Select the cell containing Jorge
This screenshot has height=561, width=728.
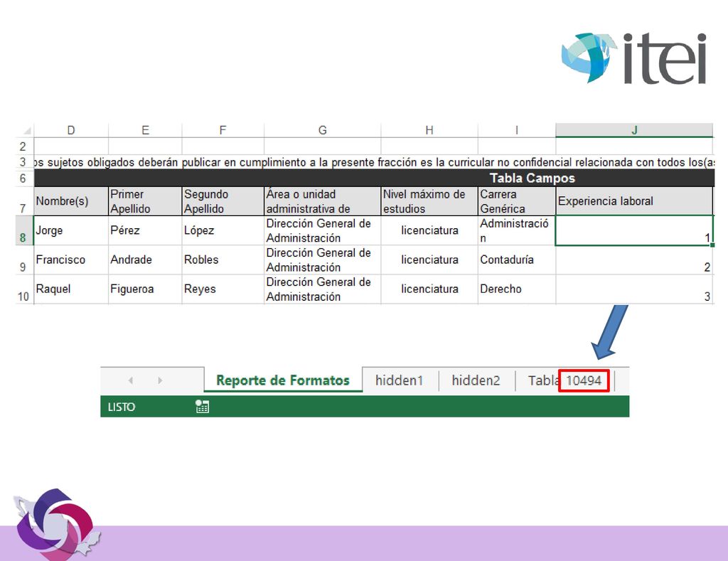click(x=71, y=230)
